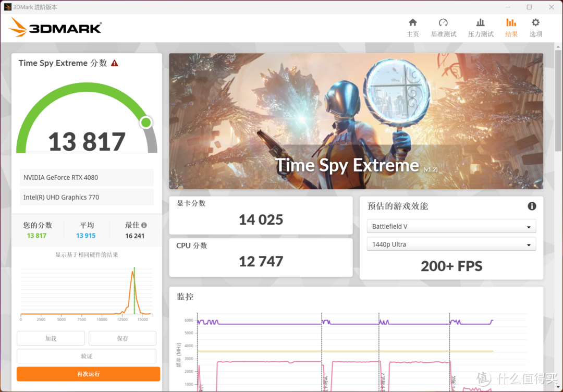Open the 主页 home icon
This screenshot has height=392, width=563.
coord(412,22)
